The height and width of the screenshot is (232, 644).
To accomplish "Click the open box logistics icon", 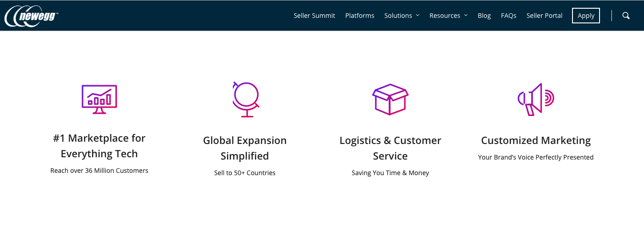I will 390,99.
